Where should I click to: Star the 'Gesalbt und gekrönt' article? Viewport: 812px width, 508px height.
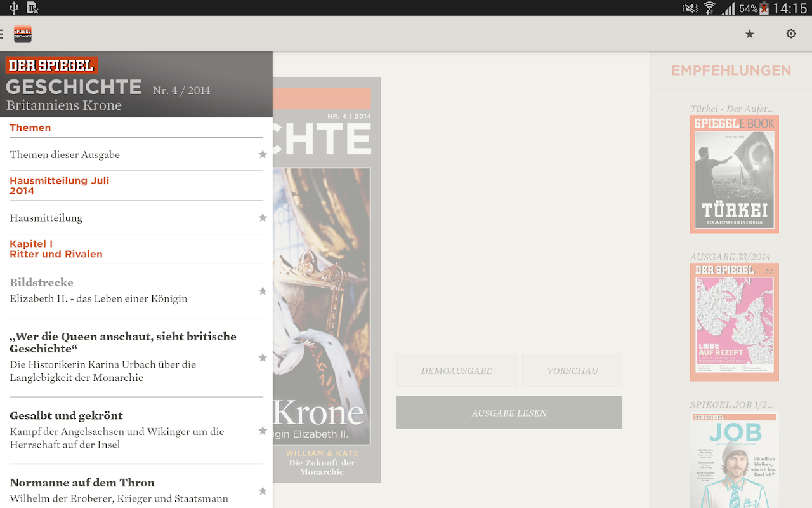263,431
